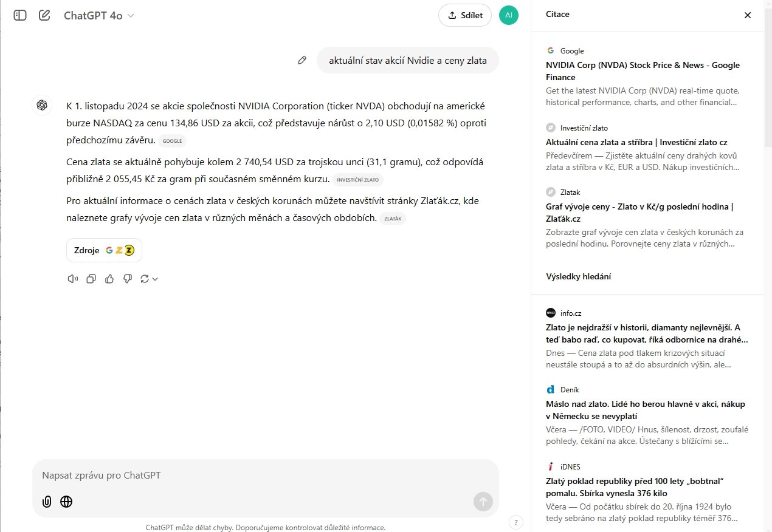The image size is (772, 532).
Task: Attach a file using the paperclip icon
Action: (47, 502)
